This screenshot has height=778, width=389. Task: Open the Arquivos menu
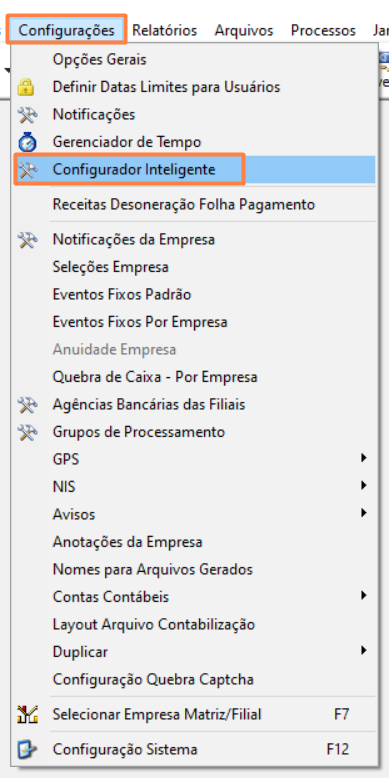244,30
